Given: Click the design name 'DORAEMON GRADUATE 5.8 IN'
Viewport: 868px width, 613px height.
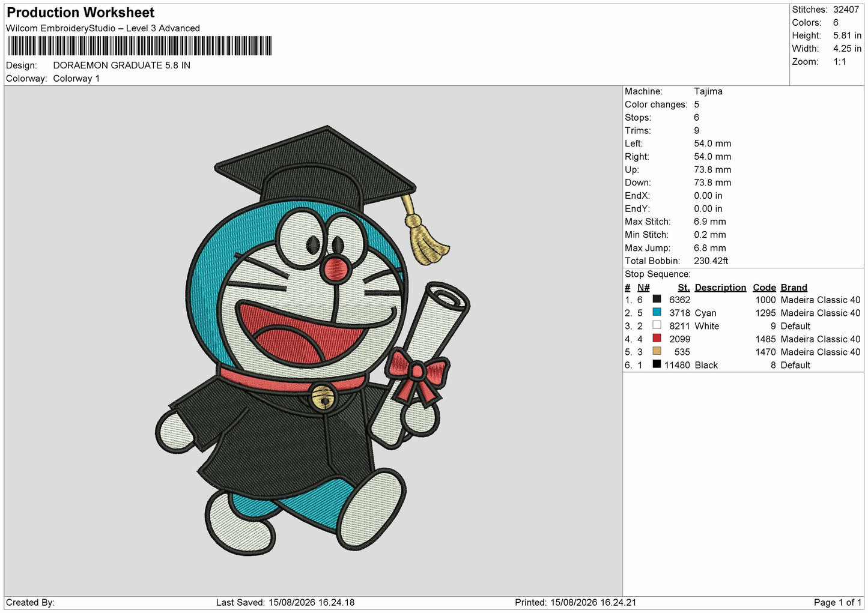Looking at the screenshot, I should (122, 65).
